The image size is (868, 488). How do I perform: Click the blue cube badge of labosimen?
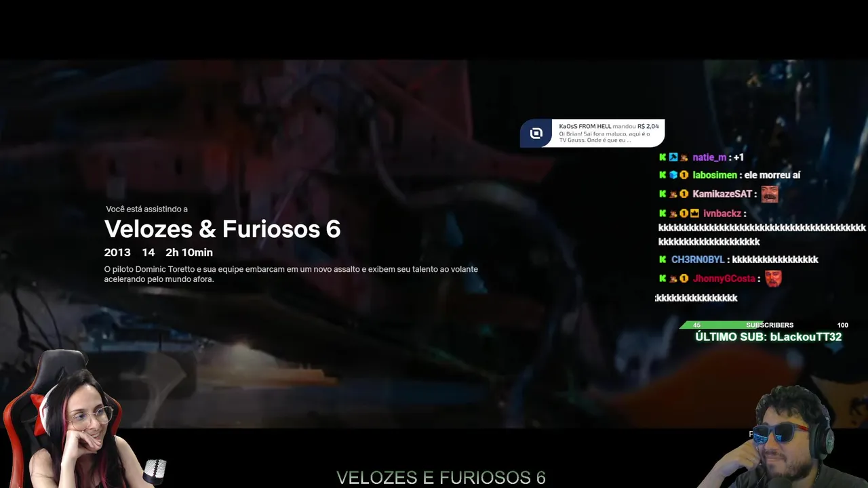(x=673, y=175)
